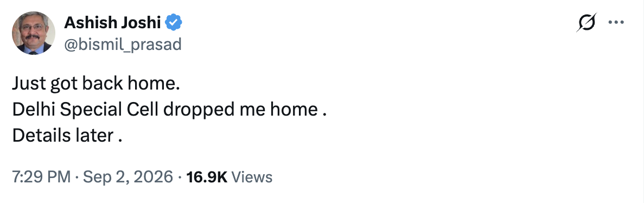This screenshot has width=644, height=203.
Task: Click the blue verified checkmark badge
Action: click(x=174, y=23)
